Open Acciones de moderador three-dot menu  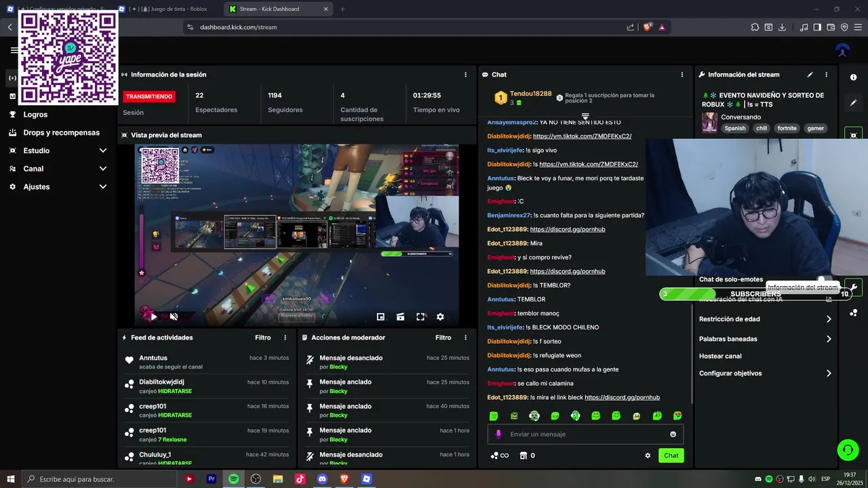coord(465,338)
